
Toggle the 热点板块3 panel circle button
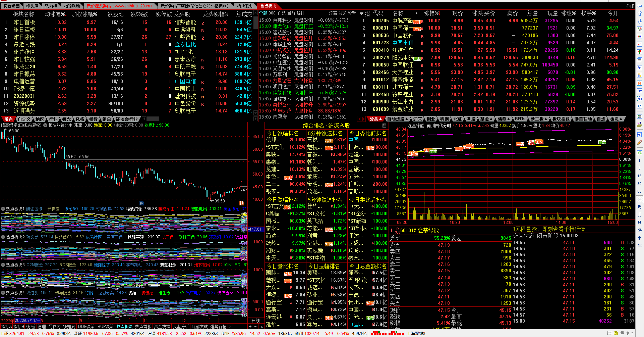pos(3,265)
